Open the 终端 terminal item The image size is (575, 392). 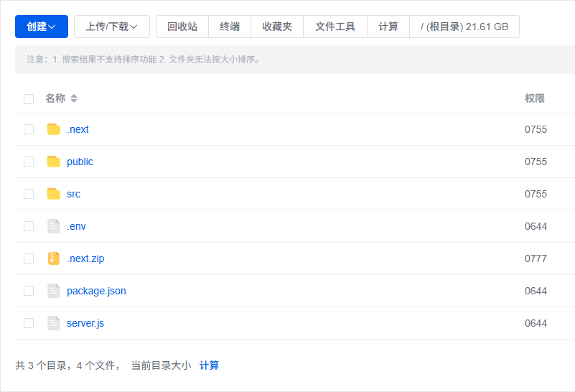(x=230, y=27)
